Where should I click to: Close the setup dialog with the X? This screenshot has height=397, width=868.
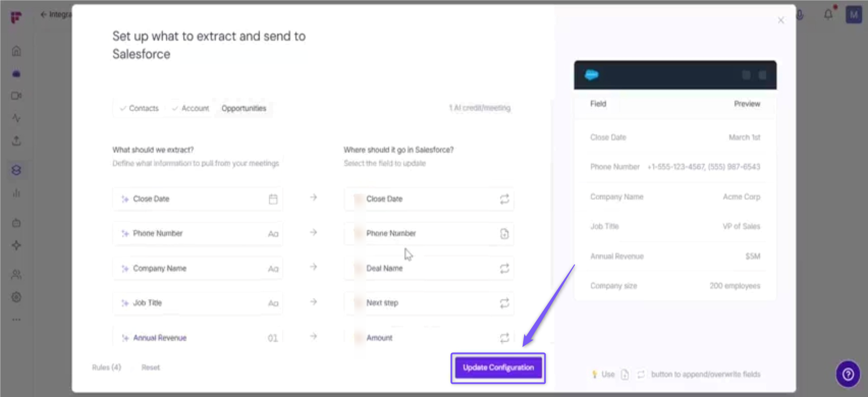[781, 20]
